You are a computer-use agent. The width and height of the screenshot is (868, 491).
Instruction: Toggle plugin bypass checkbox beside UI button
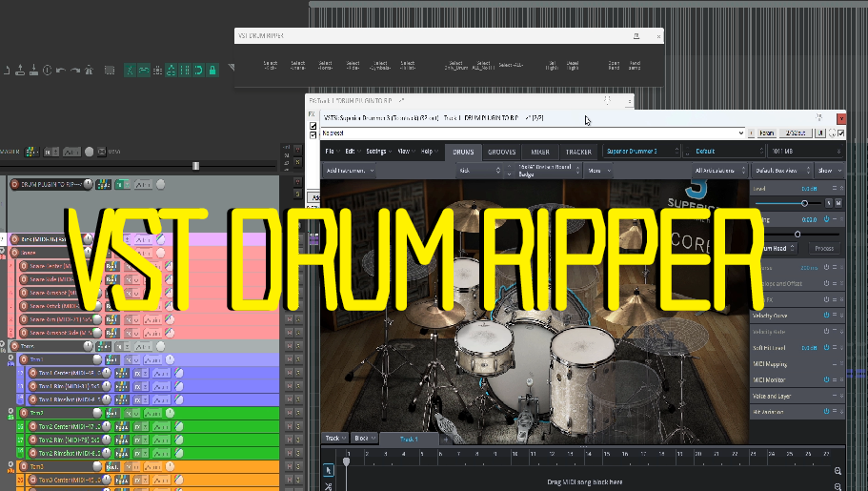[841, 133]
